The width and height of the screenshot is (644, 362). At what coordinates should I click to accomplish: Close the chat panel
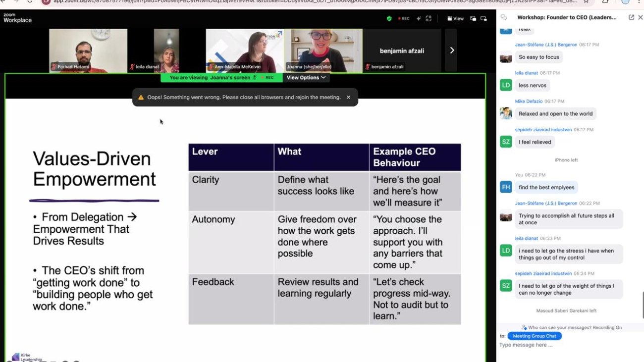tap(640, 17)
